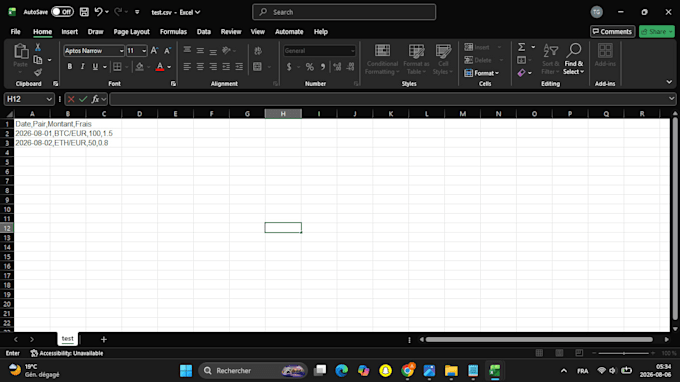The image size is (680, 382).
Task: Open the Format cells dropdown button
Action: point(482,73)
